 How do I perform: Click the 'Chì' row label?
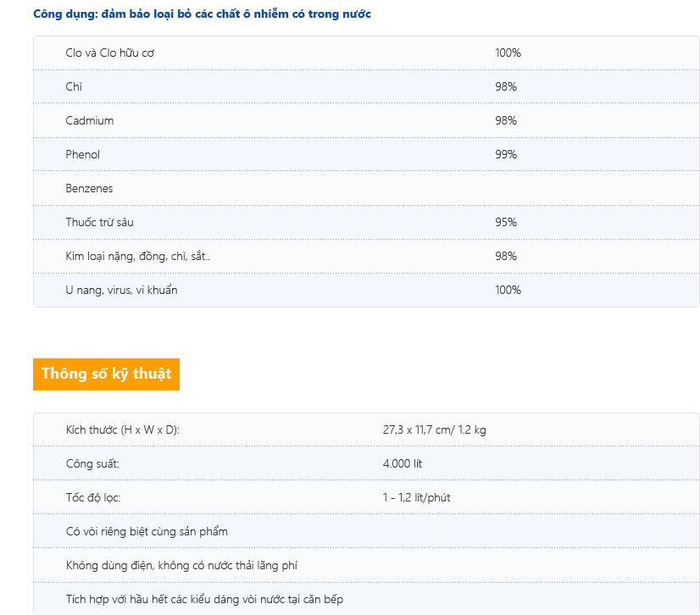coord(74,86)
